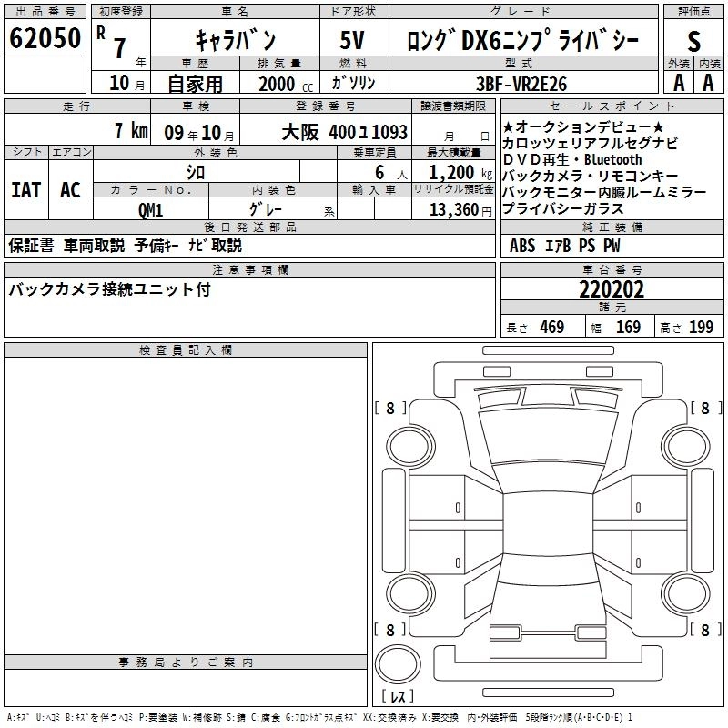Viewport: 728px width, 728px height.
Task: Click the car name キャラバン
Action: point(234,40)
